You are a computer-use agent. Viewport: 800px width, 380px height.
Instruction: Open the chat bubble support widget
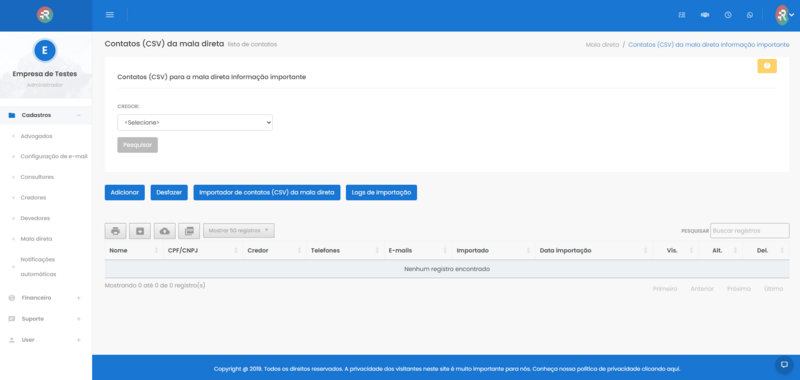pos(784,364)
